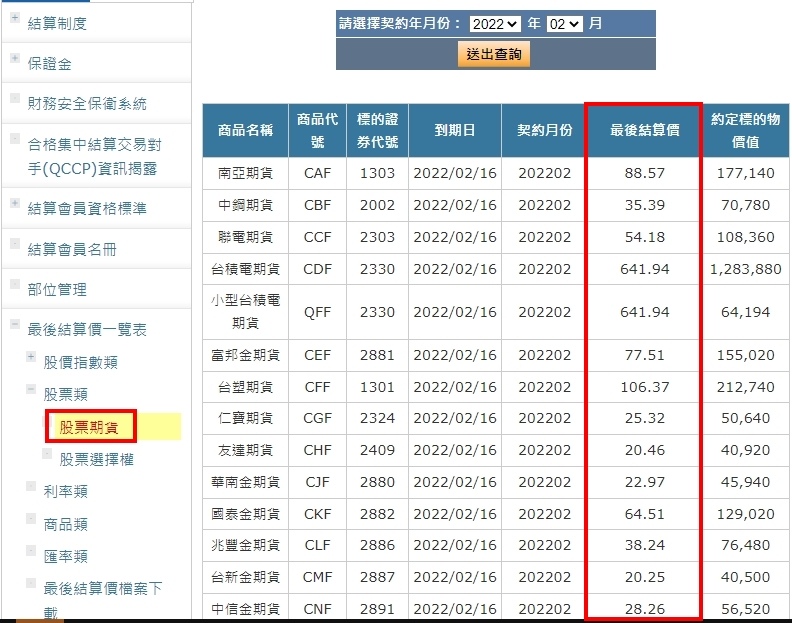
Task: Click the product code CAF
Action: pos(317,173)
